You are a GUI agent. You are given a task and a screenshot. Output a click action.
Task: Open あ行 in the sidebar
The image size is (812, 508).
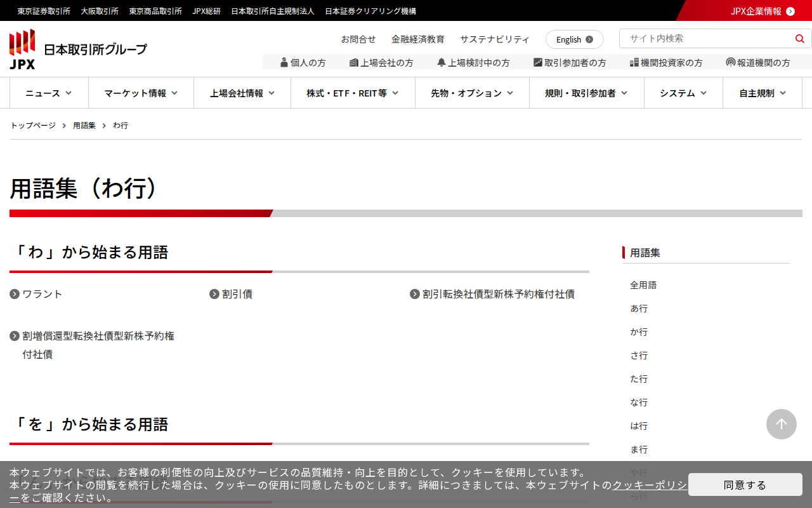tap(639, 309)
